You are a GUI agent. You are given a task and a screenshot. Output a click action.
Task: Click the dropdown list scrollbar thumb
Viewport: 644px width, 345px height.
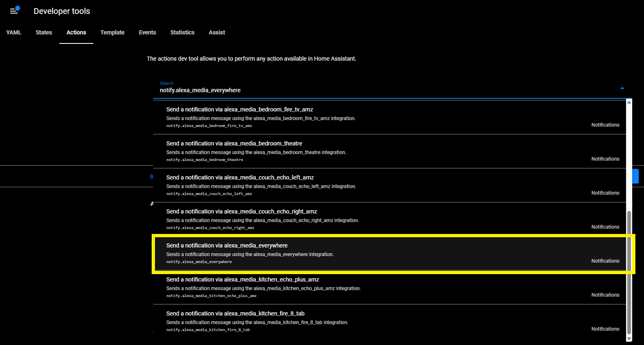click(x=629, y=273)
